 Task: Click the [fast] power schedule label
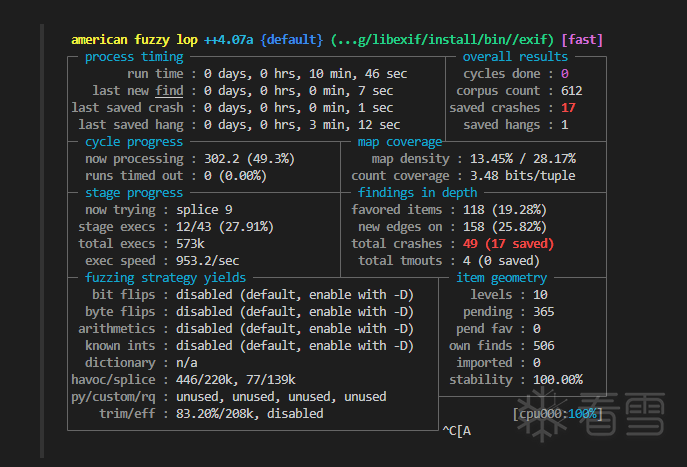coord(582,40)
